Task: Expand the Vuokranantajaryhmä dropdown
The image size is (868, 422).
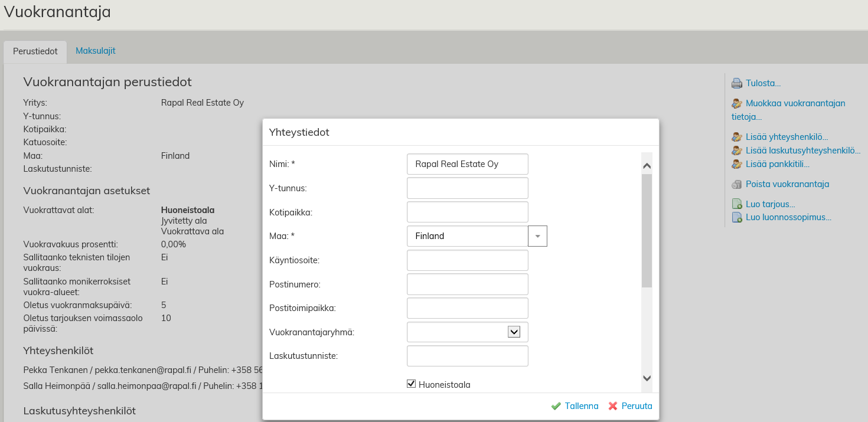Action: point(514,332)
